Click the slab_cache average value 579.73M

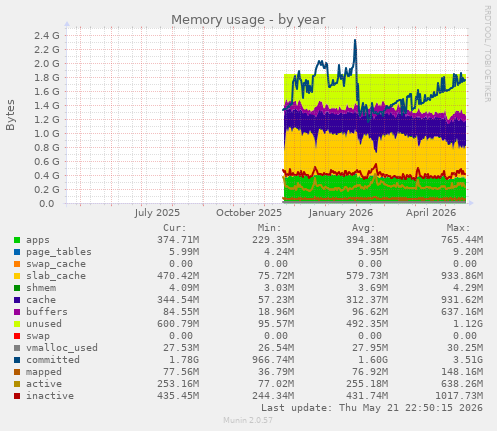[x=367, y=276]
